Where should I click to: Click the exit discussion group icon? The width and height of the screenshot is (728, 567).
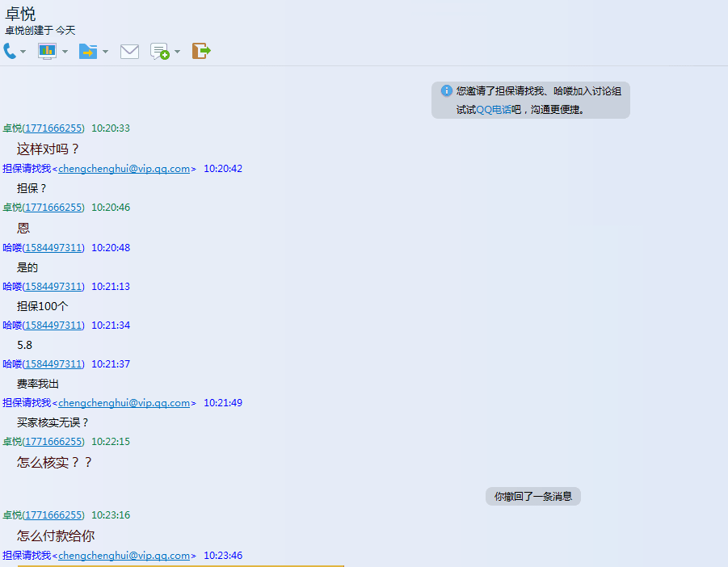click(x=201, y=52)
